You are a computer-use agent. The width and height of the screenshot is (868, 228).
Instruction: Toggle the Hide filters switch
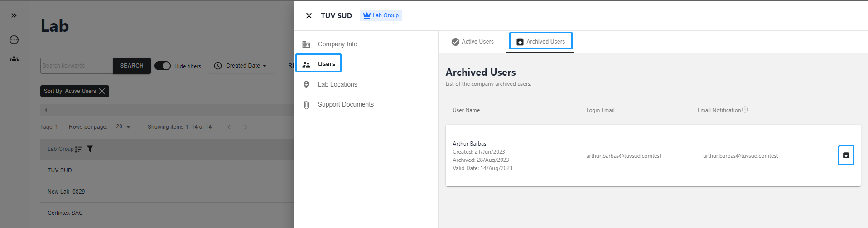tap(163, 66)
